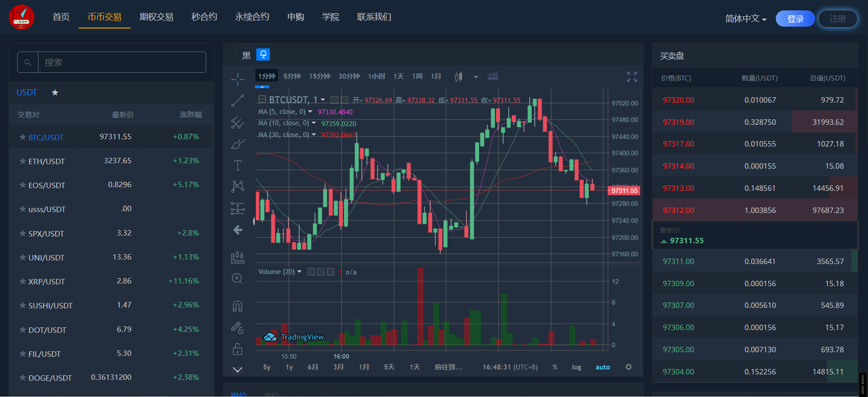Select the 15分钟 timeframe
Viewport: 868px width, 397px height.
click(x=320, y=76)
